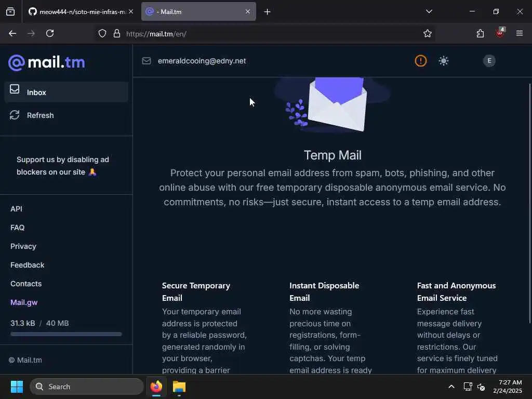Click the emeraldcooing@edny.net address text
This screenshot has height=399, width=532.
(x=202, y=61)
